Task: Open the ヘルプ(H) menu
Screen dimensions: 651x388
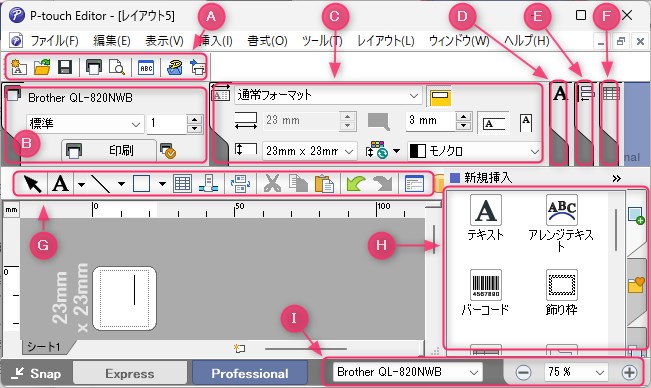Action: [526, 41]
